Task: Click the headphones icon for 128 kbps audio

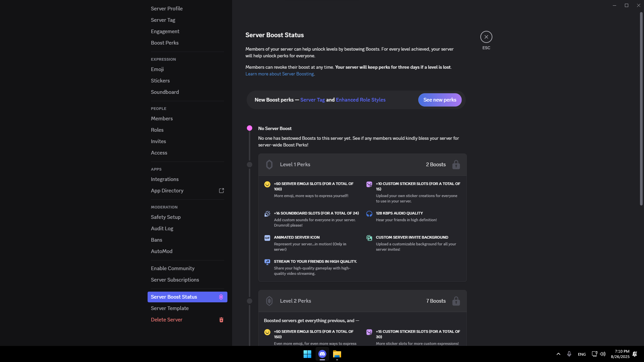Action: (369, 214)
